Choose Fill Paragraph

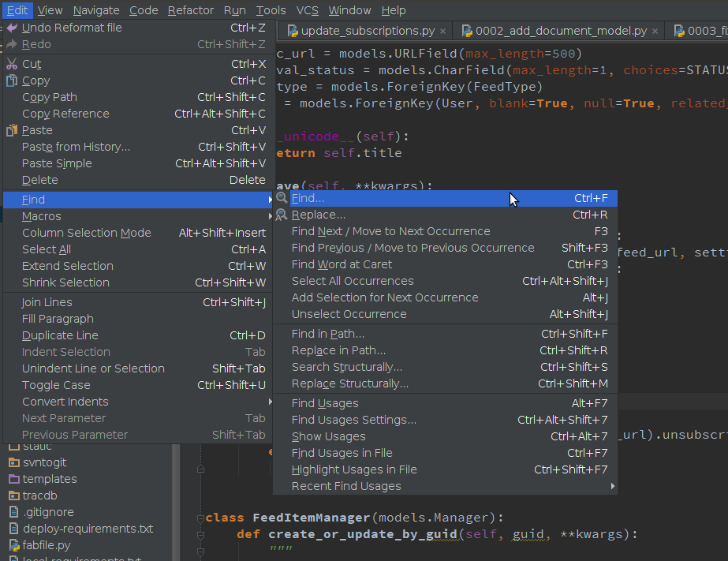tap(137, 319)
